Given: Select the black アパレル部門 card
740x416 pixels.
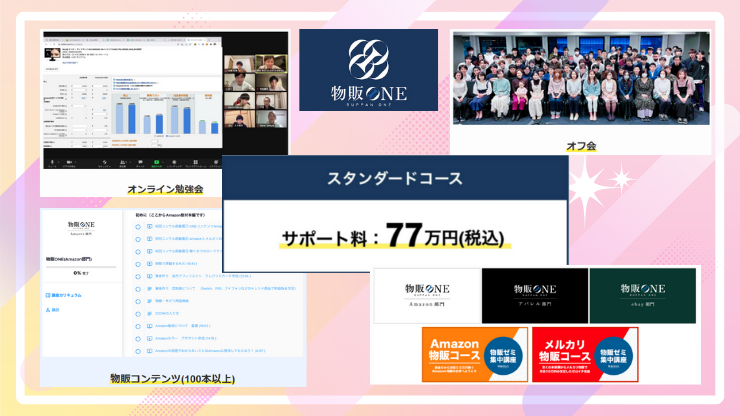Looking at the screenshot, I should [x=535, y=296].
